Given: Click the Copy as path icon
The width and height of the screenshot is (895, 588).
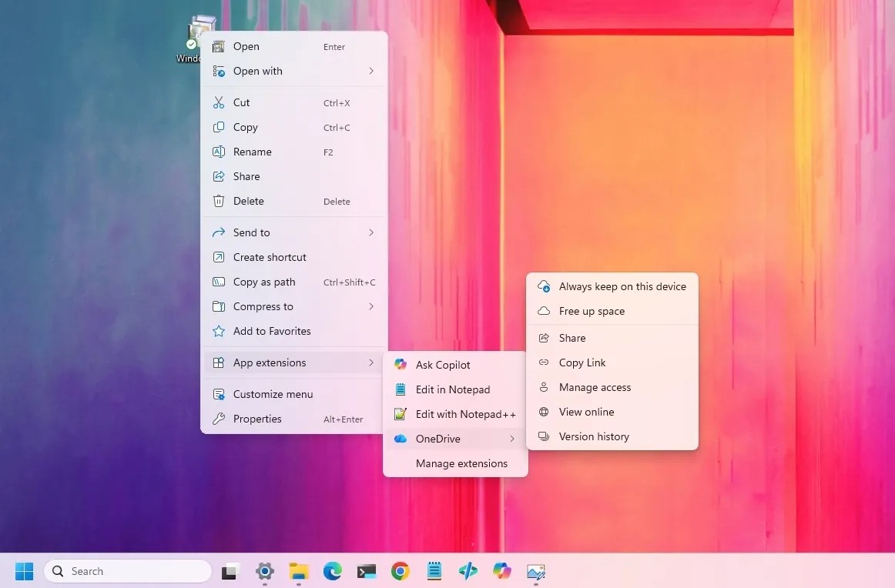Looking at the screenshot, I should coord(219,282).
